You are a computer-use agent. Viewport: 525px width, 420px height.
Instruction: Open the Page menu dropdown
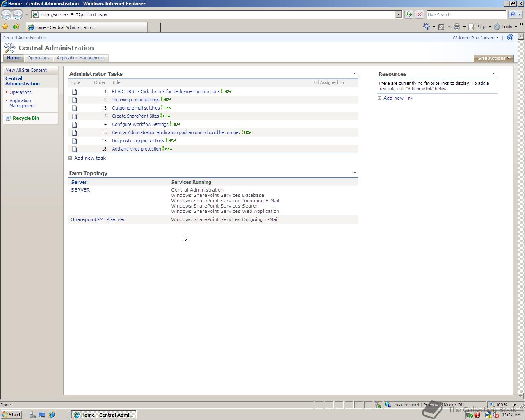pos(480,27)
